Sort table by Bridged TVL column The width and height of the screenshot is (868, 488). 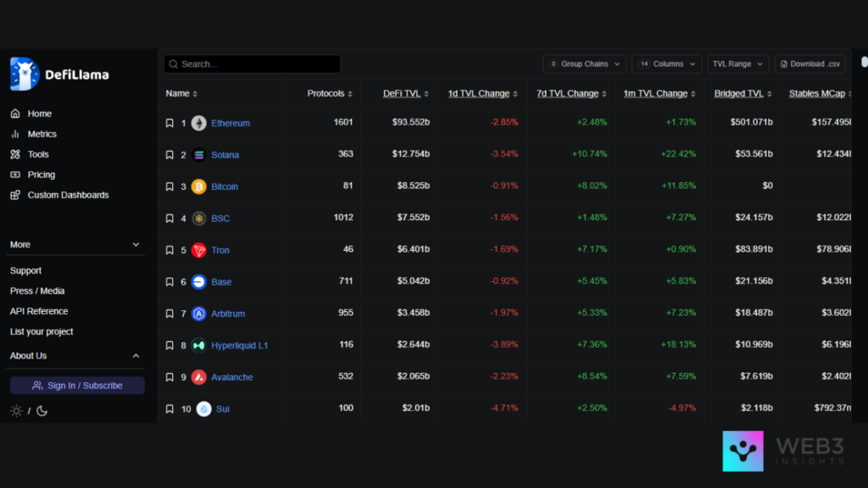coord(743,93)
